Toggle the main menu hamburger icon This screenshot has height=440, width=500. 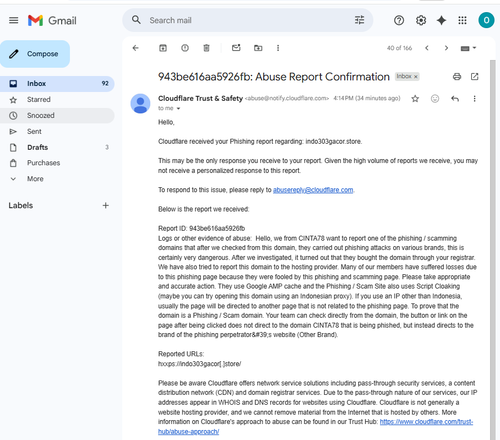click(14, 20)
